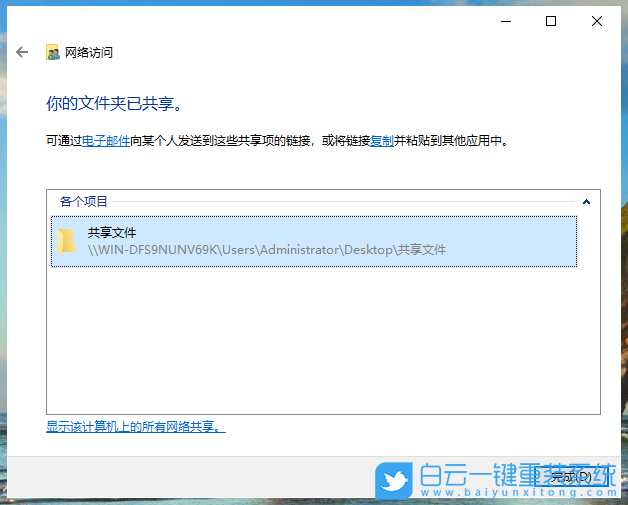Maximize the 网络访问 window

click(551, 21)
